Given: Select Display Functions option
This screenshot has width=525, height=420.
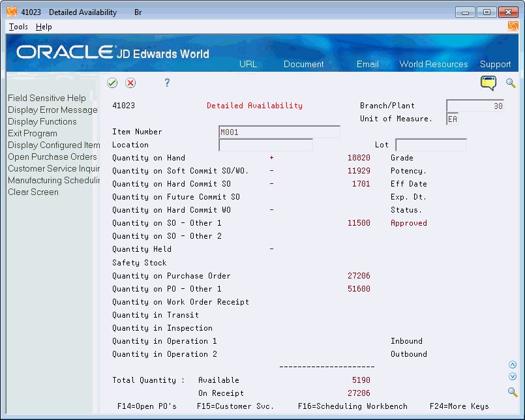Looking at the screenshot, I should coord(42,121).
